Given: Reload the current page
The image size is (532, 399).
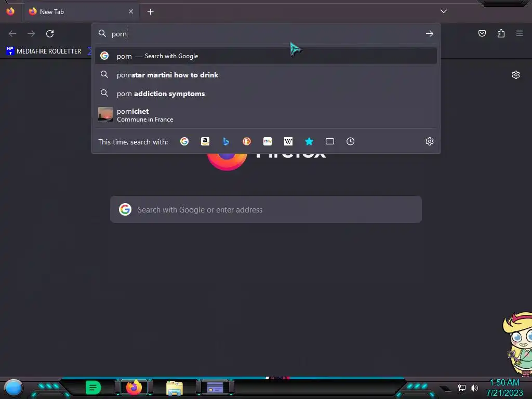Looking at the screenshot, I should pyautogui.click(x=50, y=34).
